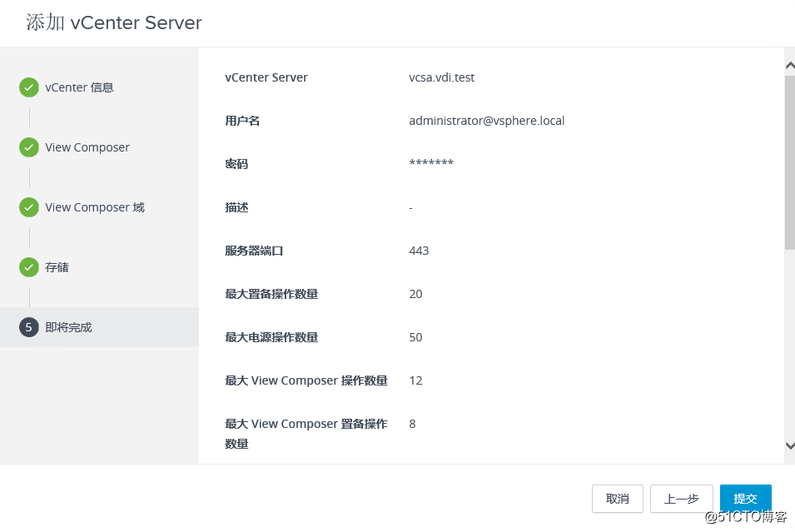The height and width of the screenshot is (532, 795).
Task: Click the View Composer 域 checkmark icon
Action: 29,207
